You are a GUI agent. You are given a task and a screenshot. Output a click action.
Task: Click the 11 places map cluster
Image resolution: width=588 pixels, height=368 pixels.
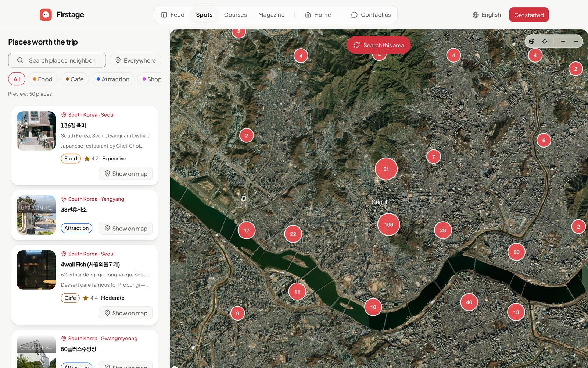[297, 292]
